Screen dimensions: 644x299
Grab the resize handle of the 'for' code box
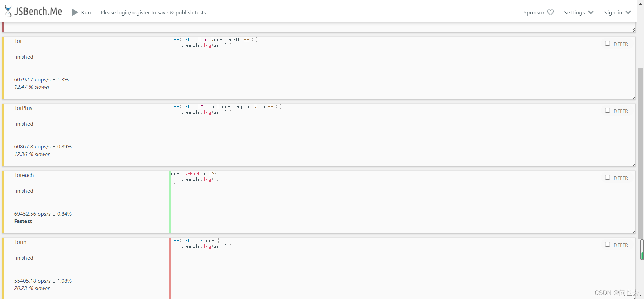[x=633, y=97]
